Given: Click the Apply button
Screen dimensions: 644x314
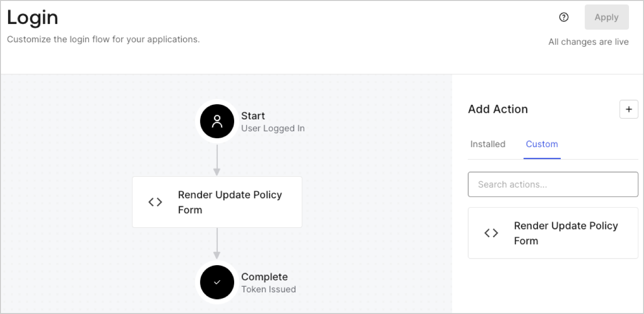Looking at the screenshot, I should [606, 17].
